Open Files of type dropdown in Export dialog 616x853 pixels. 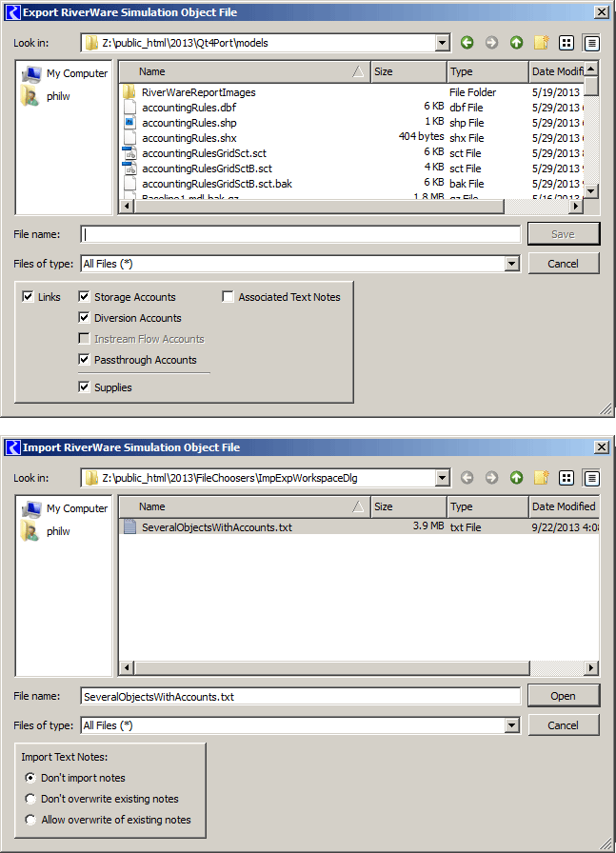[511, 264]
